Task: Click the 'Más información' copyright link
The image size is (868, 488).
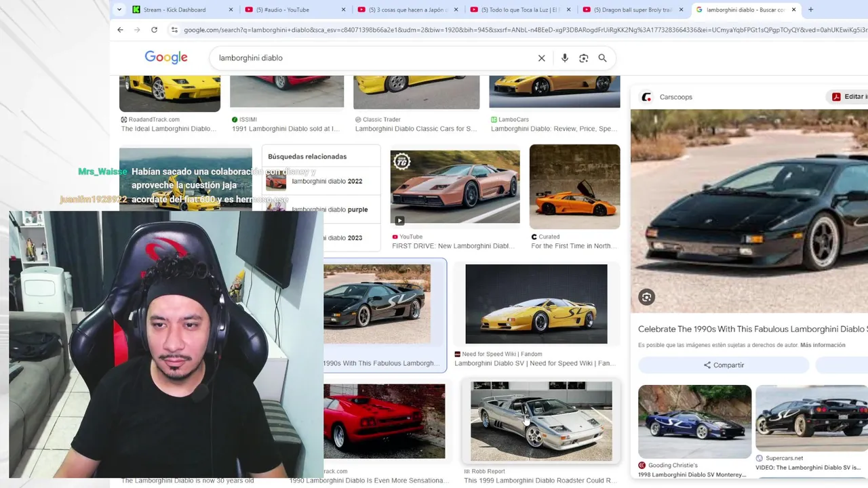Action: pyautogui.click(x=823, y=345)
